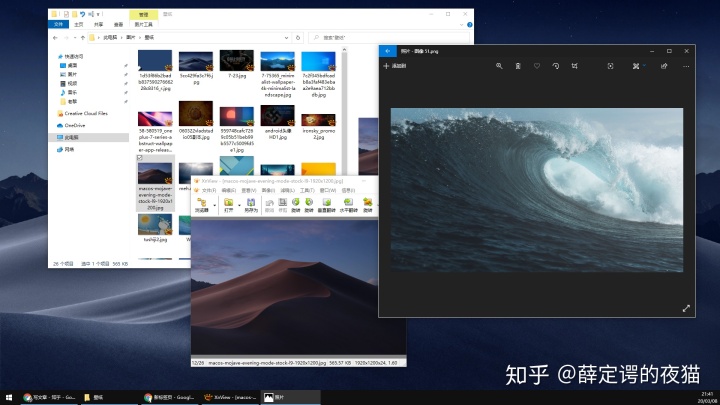This screenshot has height=405, width=720.
Task: Open the Browser tool in XnView toolbar
Action: click(202, 205)
